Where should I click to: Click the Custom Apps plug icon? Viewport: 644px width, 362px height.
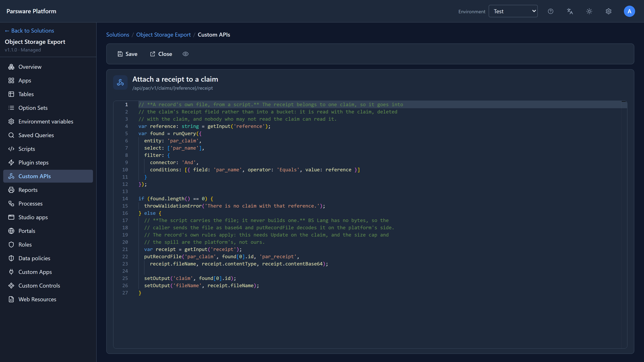11,272
